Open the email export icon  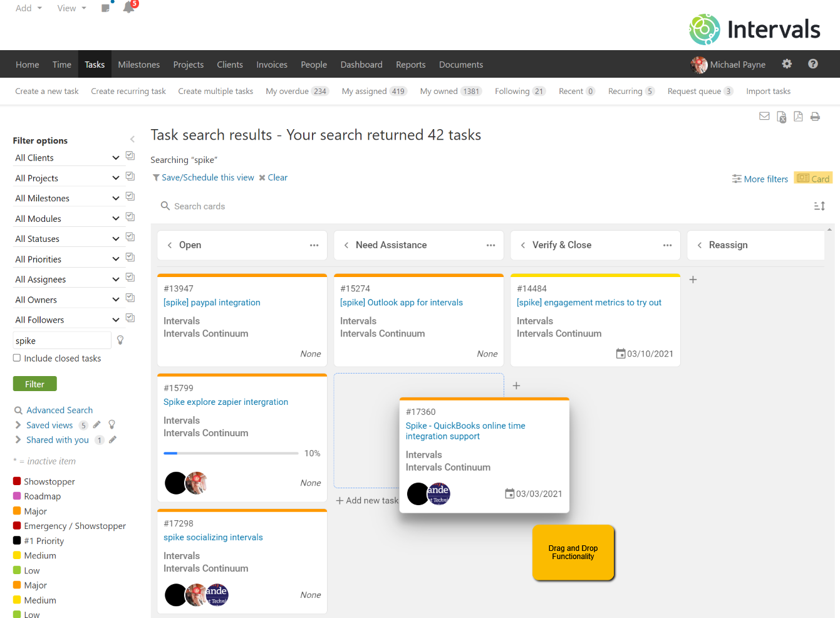[x=764, y=116]
